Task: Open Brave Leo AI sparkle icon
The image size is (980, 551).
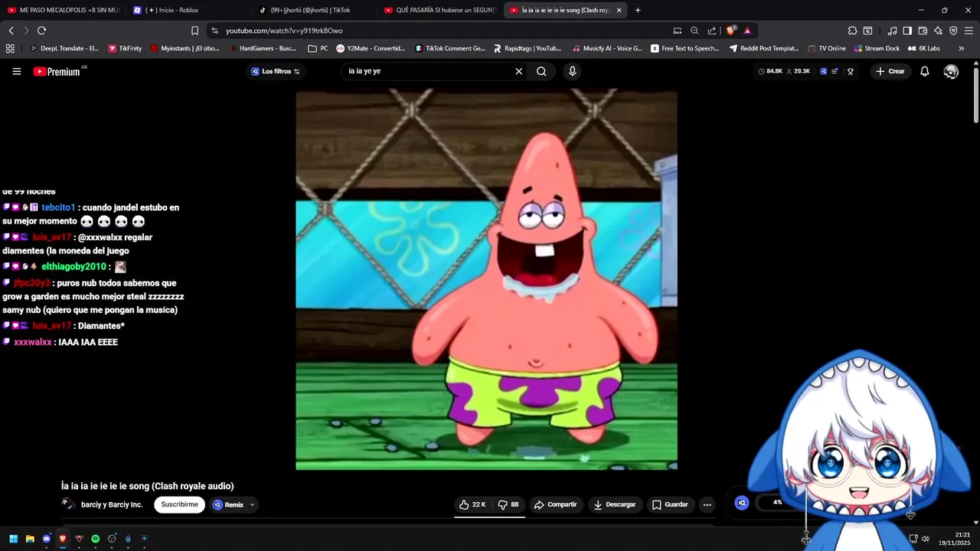Action: [938, 31]
